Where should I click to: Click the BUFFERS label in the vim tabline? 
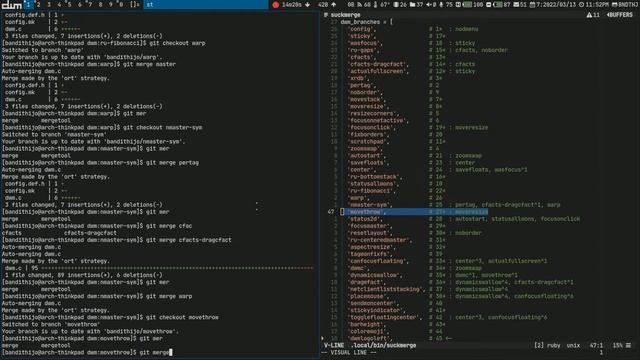click(620, 15)
